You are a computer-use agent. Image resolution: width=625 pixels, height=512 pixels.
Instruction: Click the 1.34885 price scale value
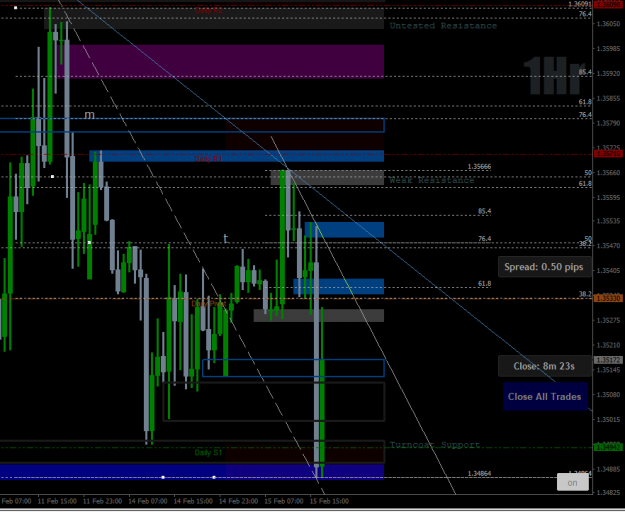point(608,469)
